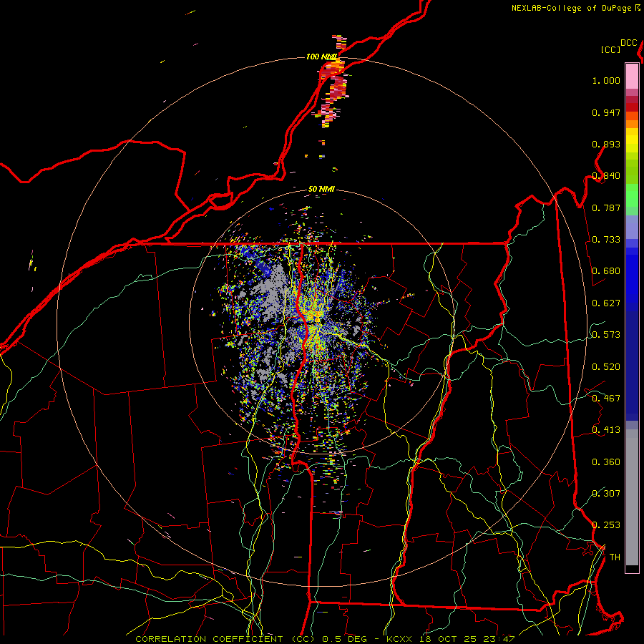The height and width of the screenshot is (644, 644).
Task: Click the CORRELATION COEFFICIENT (CC) caption text
Action: tap(225, 639)
